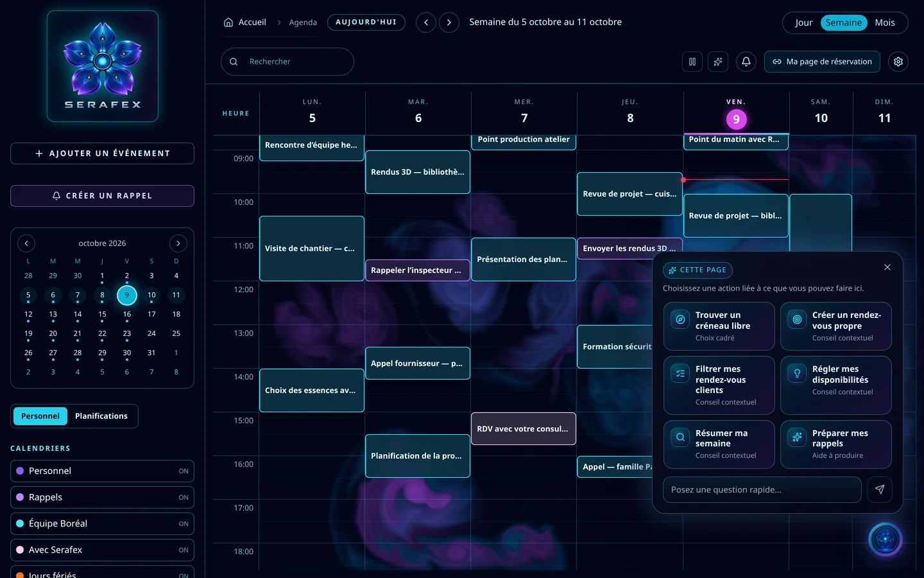Screen dimensions: 924x578
Task: Show the previous month in the mini calendar
Action: click(x=26, y=243)
